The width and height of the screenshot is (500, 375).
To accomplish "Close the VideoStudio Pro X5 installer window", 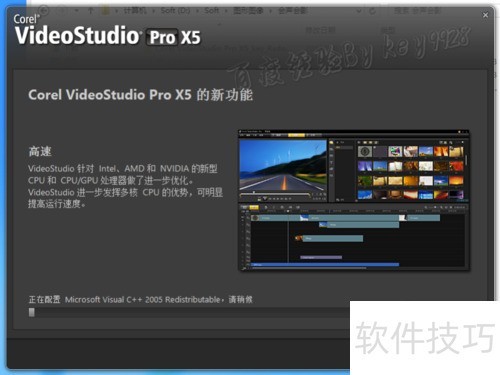I will point(485,15).
